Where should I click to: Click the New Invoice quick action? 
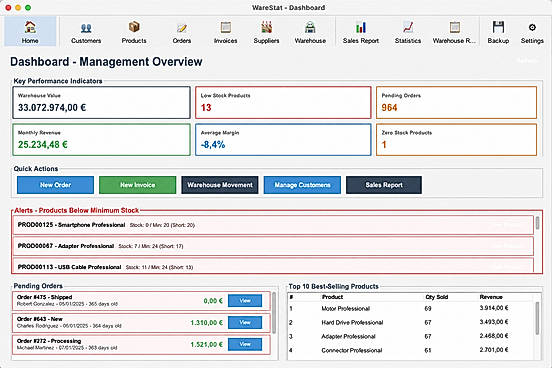pyautogui.click(x=138, y=185)
